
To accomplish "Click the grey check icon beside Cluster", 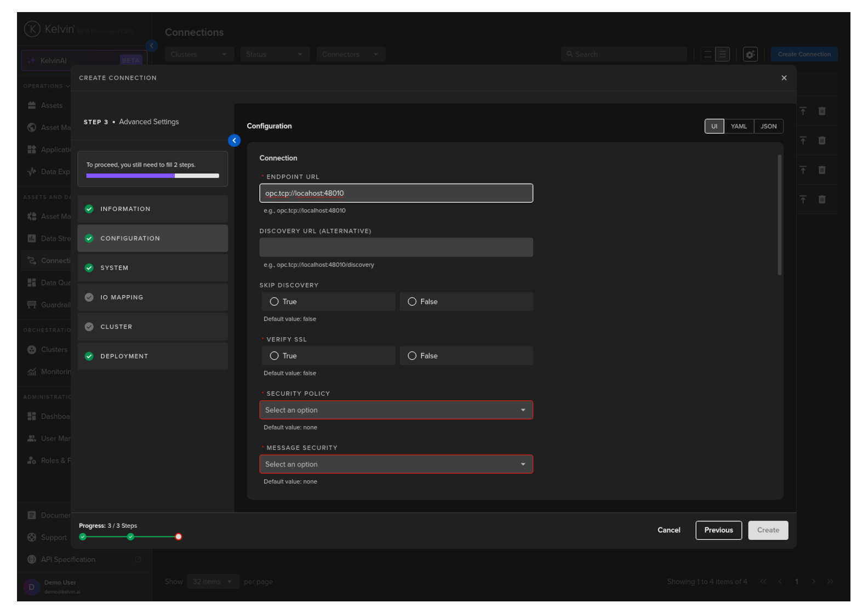I will pos(89,327).
